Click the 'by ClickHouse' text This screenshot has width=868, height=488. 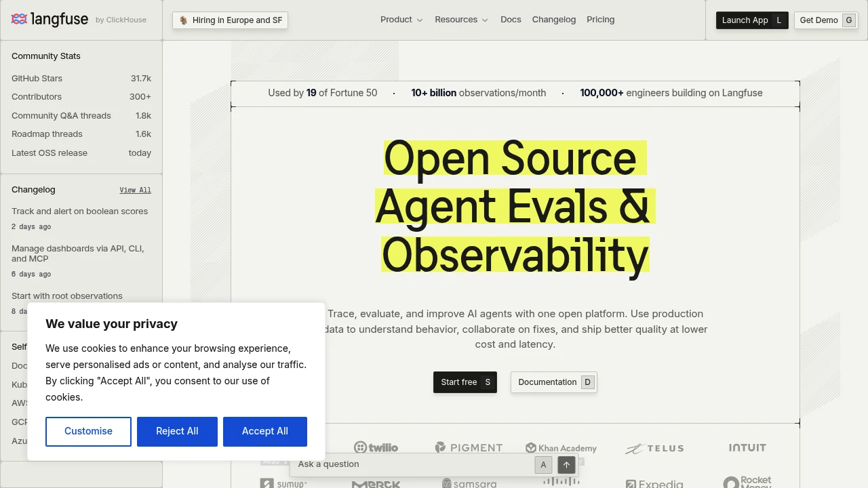[x=121, y=20]
